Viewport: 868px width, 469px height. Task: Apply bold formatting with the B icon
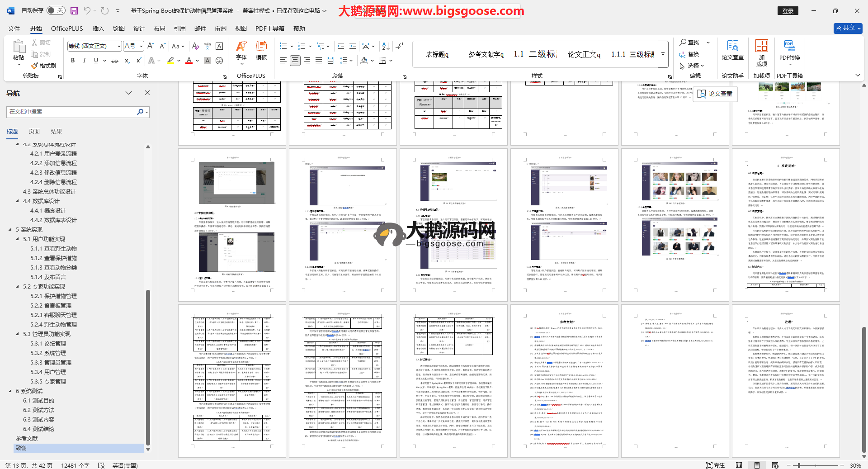click(x=73, y=61)
